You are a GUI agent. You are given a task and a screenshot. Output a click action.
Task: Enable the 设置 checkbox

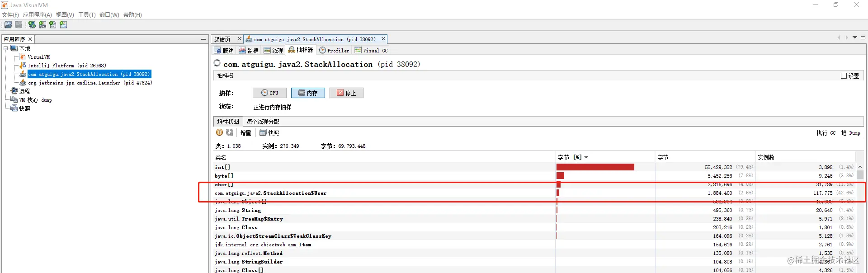pyautogui.click(x=844, y=76)
